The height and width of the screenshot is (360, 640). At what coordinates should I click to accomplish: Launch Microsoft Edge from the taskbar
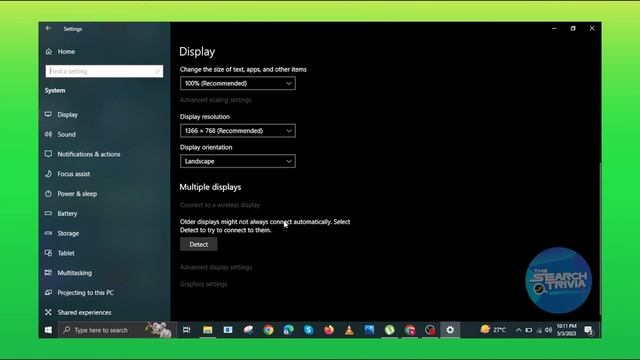pos(288,330)
